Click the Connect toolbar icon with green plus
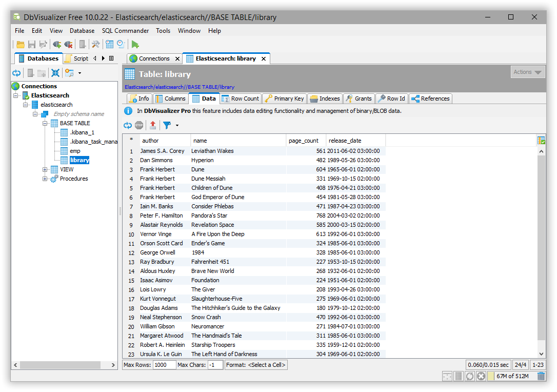 57,44
